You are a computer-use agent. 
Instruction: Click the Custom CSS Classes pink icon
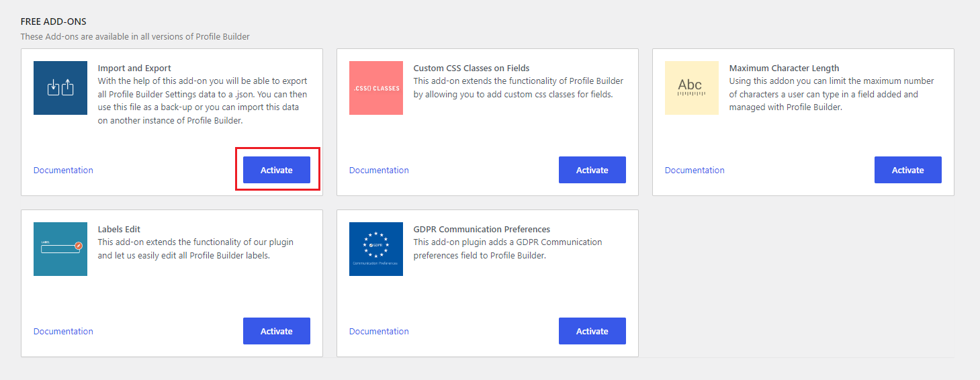376,88
